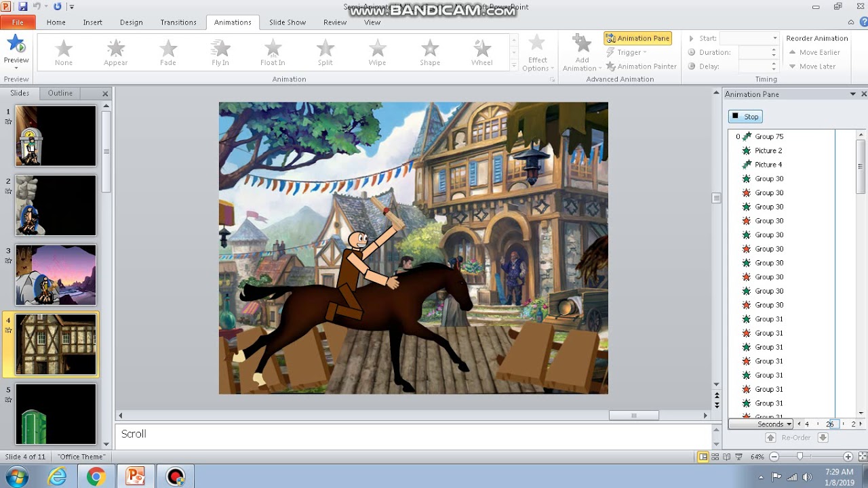Screen dimensions: 868x488
Task: Select slide 1 thumbnail
Action: 56,136
